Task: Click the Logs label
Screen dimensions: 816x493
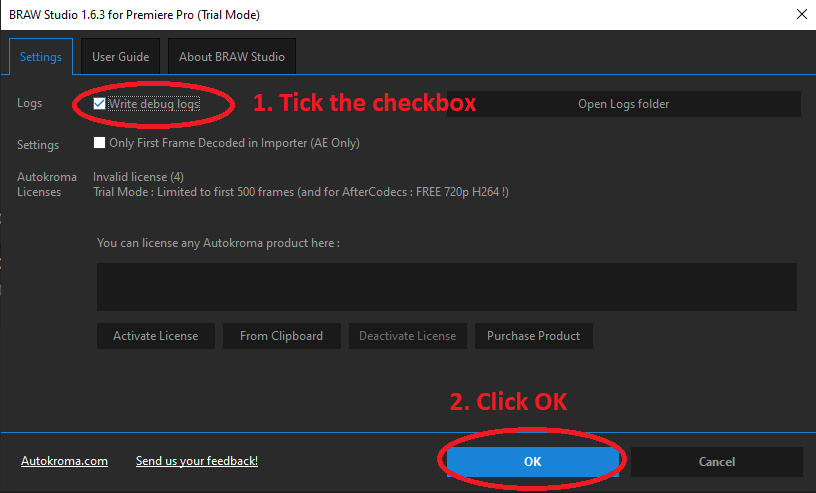Action: pyautogui.click(x=29, y=103)
